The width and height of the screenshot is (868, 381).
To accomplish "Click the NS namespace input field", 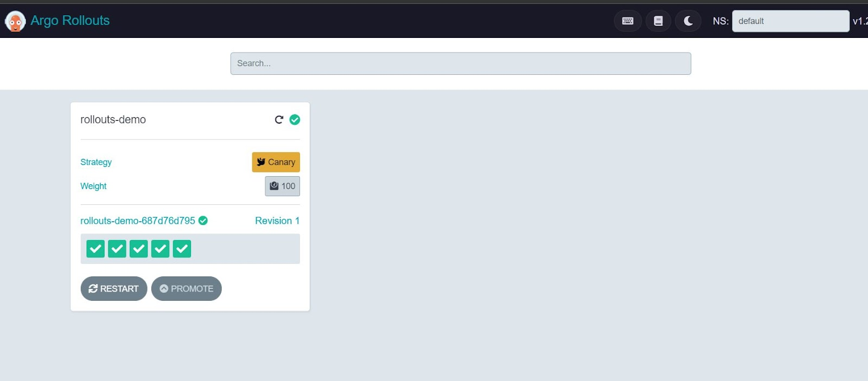I will click(790, 21).
